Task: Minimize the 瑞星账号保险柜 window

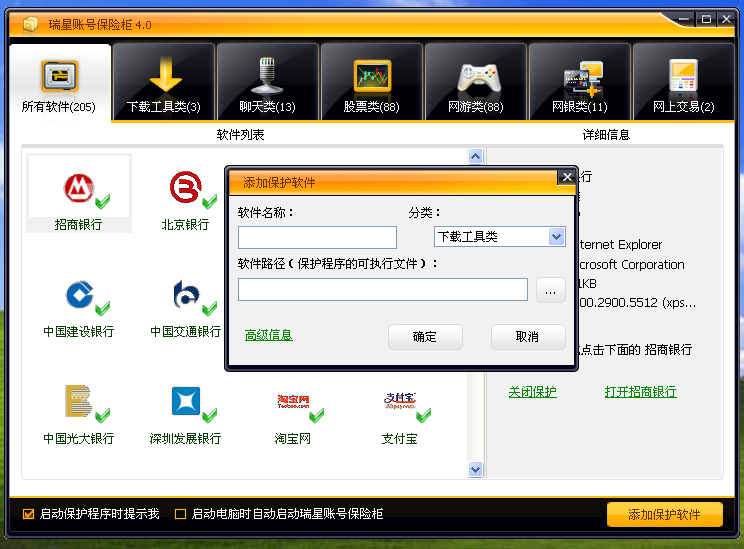Action: click(x=684, y=19)
